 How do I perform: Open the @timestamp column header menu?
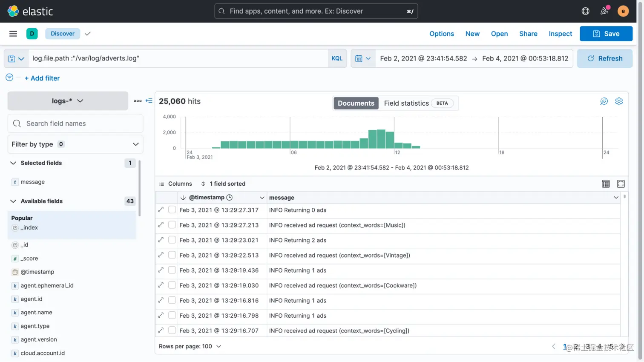[x=262, y=198]
